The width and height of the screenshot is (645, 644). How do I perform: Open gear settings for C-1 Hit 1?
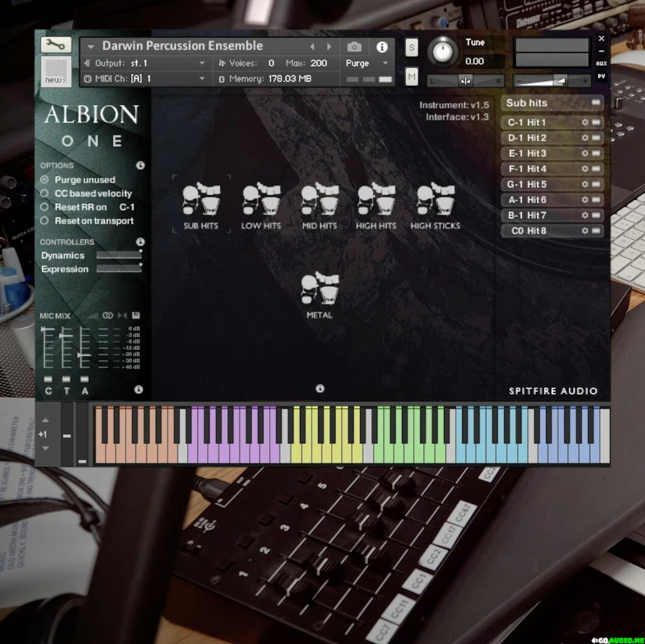click(x=585, y=122)
